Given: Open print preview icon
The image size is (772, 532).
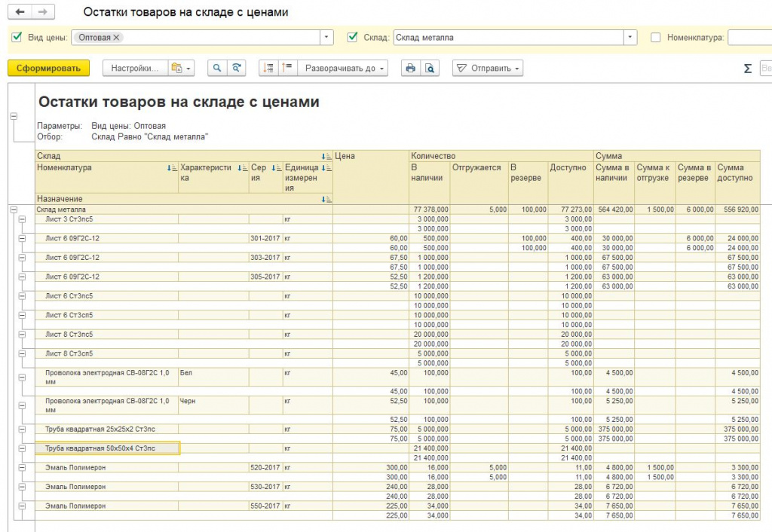Looking at the screenshot, I should coord(429,69).
